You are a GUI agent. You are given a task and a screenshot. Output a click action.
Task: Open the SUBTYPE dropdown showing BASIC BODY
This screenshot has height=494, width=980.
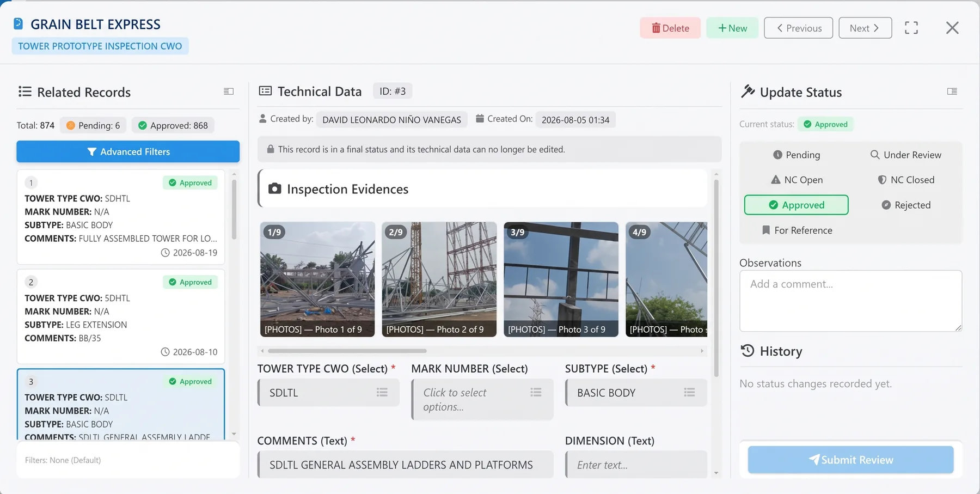point(636,393)
